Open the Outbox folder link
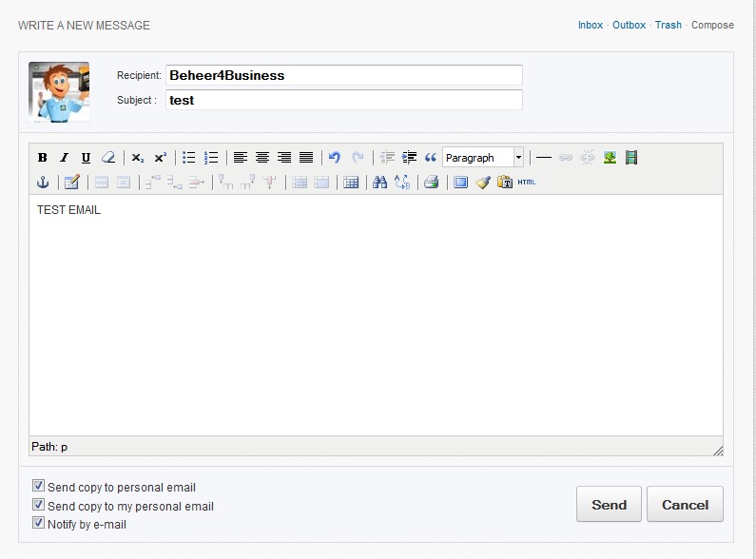756x559 pixels. pyautogui.click(x=629, y=25)
